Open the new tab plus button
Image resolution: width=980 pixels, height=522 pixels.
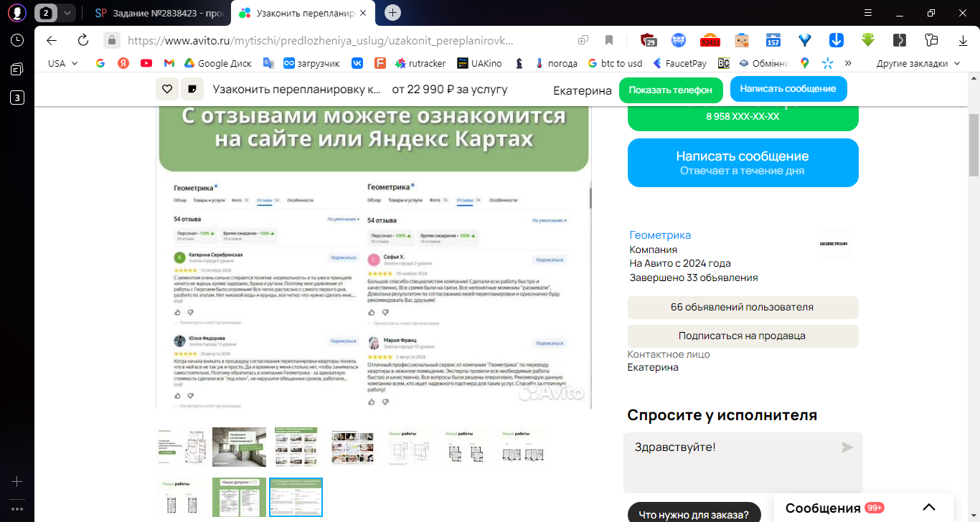pos(392,13)
